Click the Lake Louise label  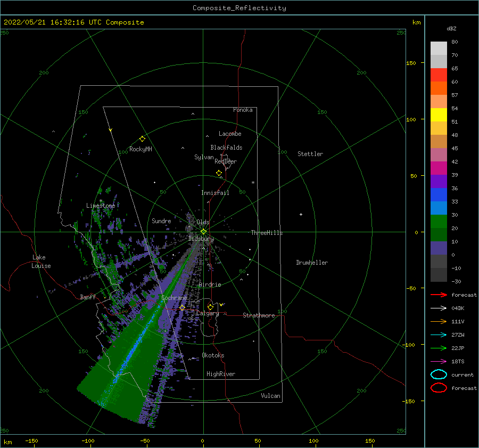(41, 262)
